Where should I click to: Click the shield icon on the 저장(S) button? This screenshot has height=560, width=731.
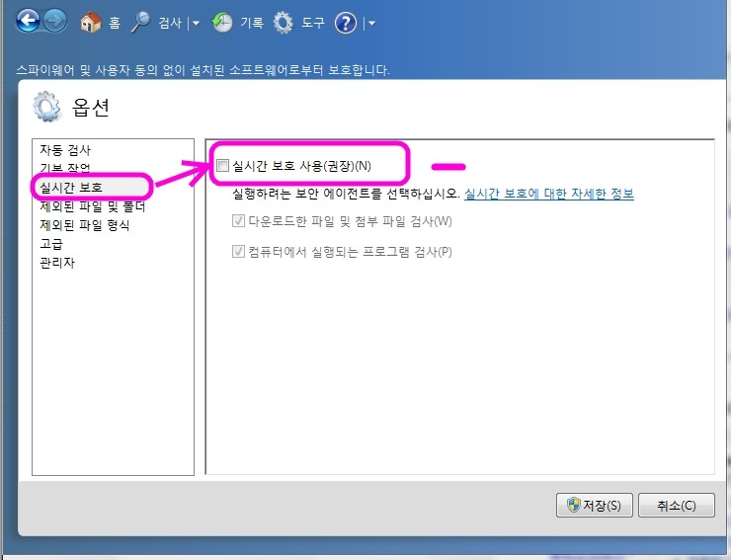tap(572, 505)
